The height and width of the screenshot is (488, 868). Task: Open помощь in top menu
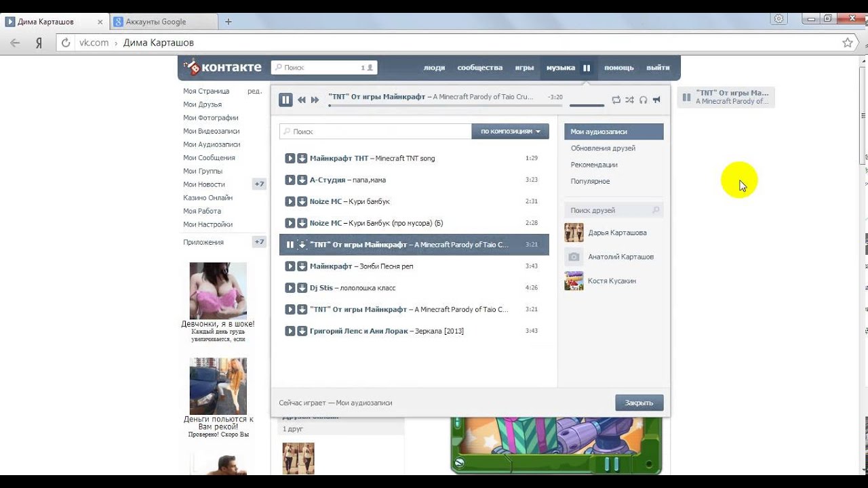coord(619,68)
